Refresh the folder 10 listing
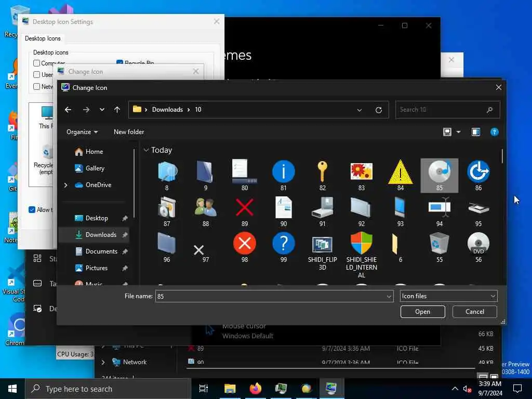Screen dimensions: 532x399 [x=379, y=110]
